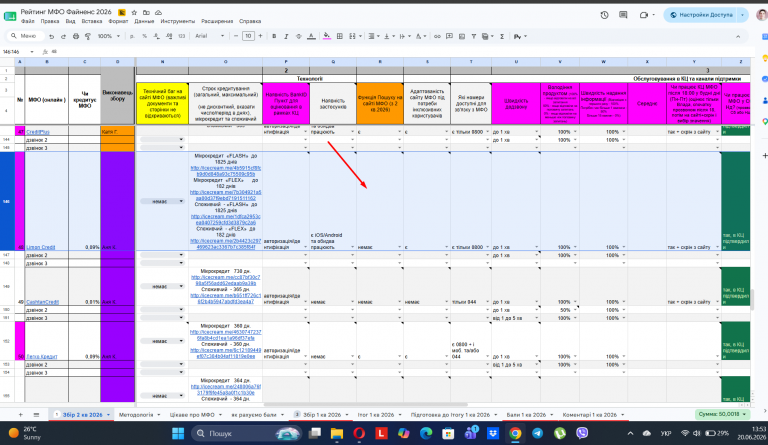This screenshot has height=445, width=768.
Task: Open the Limon Credit link
Action: click(x=41, y=247)
